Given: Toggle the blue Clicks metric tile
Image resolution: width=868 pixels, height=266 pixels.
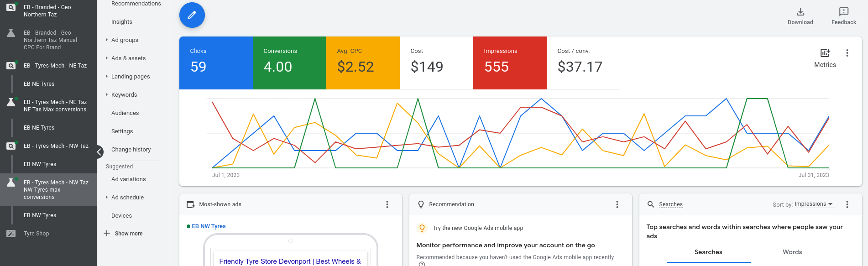Looking at the screenshot, I should [x=216, y=63].
